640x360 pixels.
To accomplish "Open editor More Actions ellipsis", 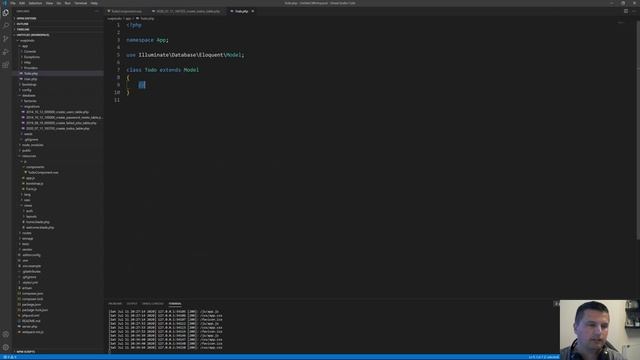I will 633,11.
